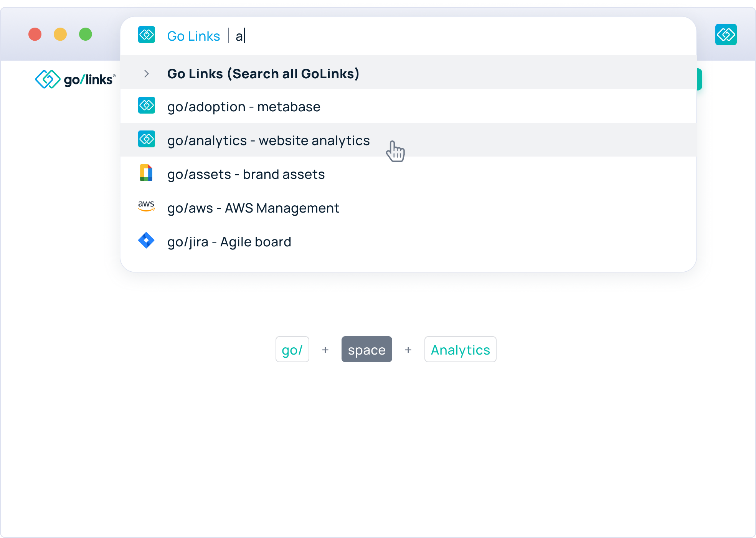Click the space key badge
Viewport: 756px width, 538px height.
click(x=366, y=349)
